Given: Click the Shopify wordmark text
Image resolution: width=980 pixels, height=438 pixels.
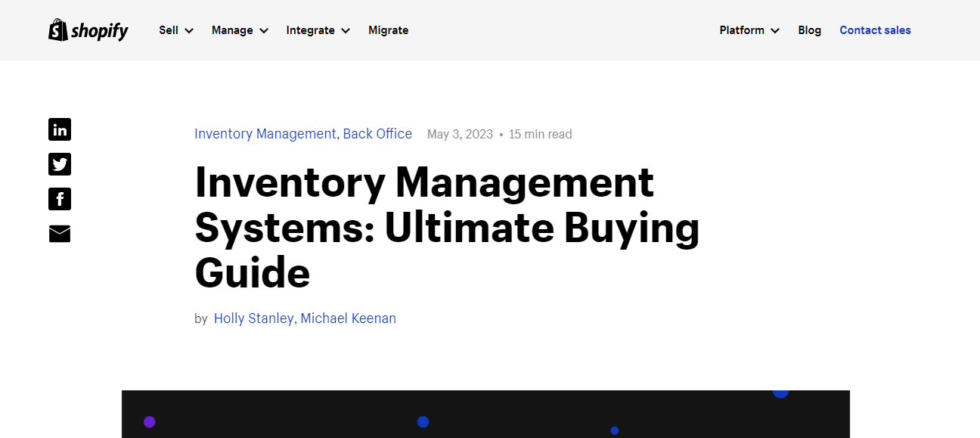Looking at the screenshot, I should tap(99, 30).
